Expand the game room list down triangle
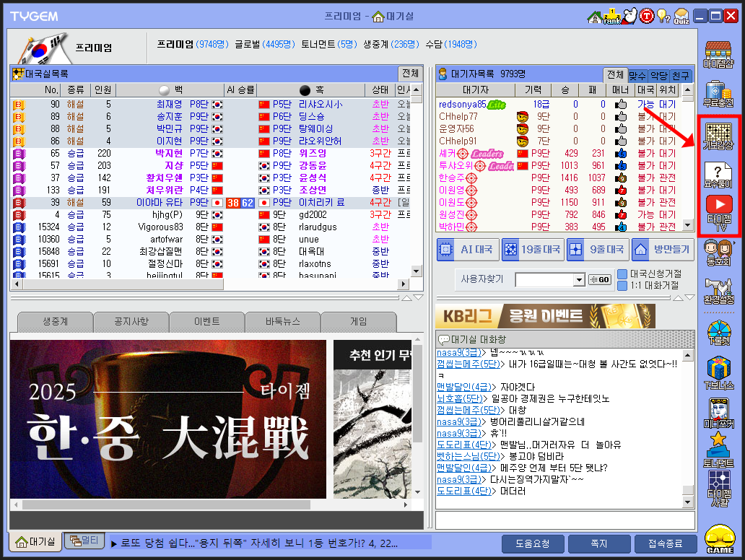Image resolution: width=745 pixels, height=560 pixels. click(x=418, y=298)
